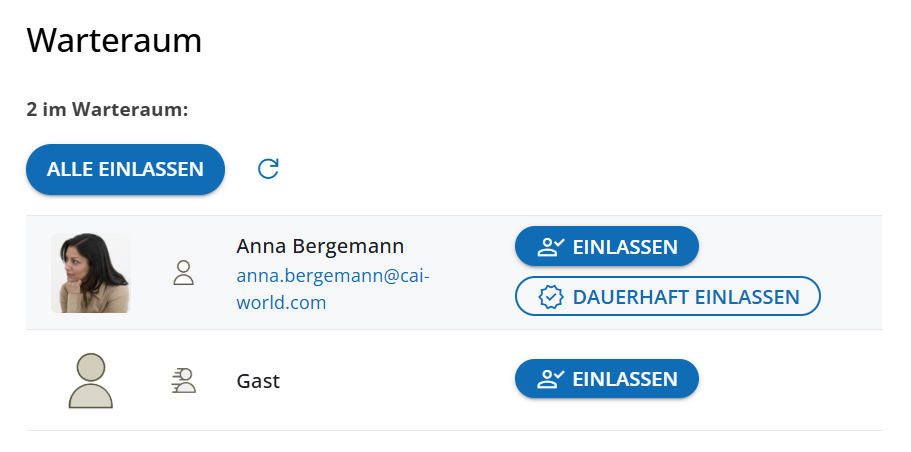Click the "2 im Warteraum:" count label
The width and height of the screenshot is (911, 452).
[x=107, y=110]
